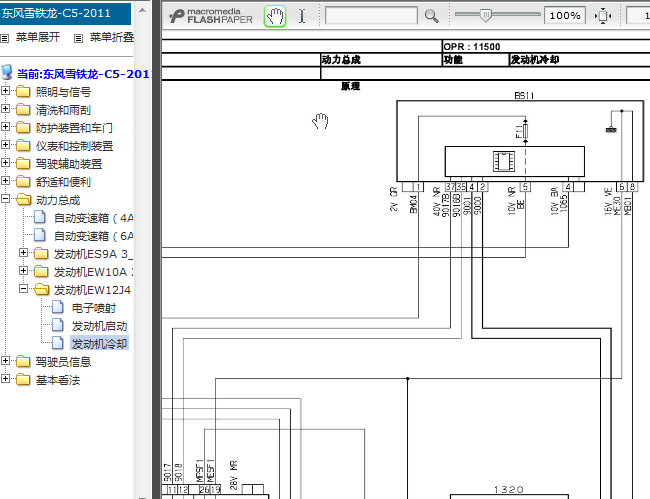Collapse the 动力总成 tree node
The height and width of the screenshot is (499, 650).
[5, 199]
